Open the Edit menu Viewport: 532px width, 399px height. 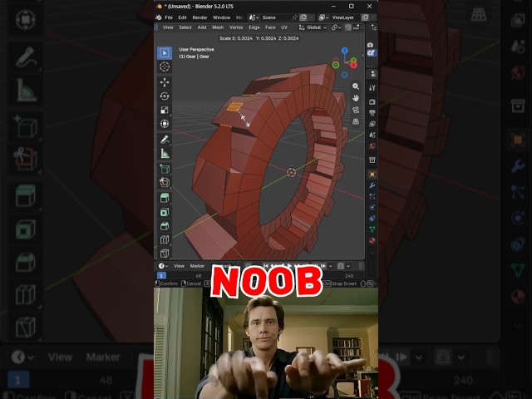(183, 17)
